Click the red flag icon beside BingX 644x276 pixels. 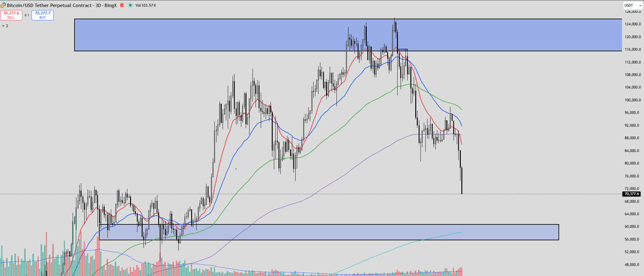click(x=121, y=5)
